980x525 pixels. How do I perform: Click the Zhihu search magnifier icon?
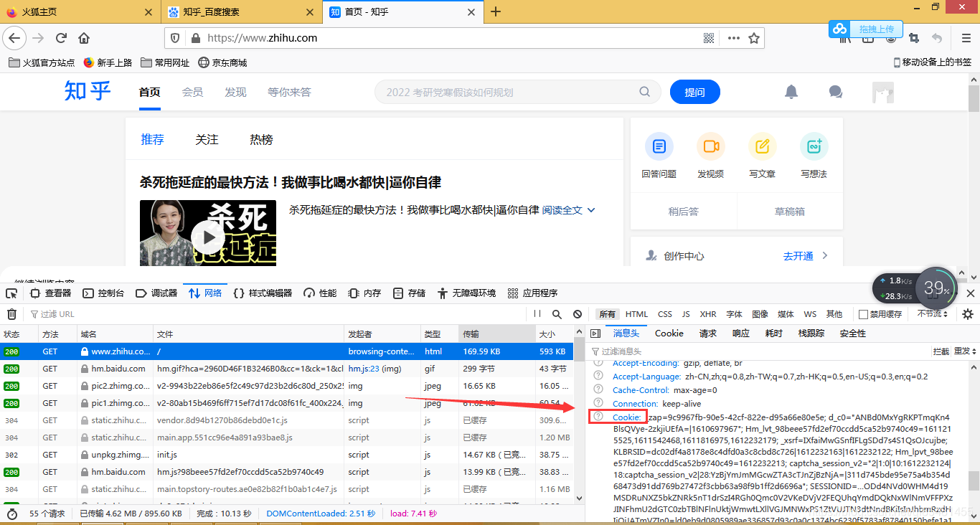[x=645, y=92]
